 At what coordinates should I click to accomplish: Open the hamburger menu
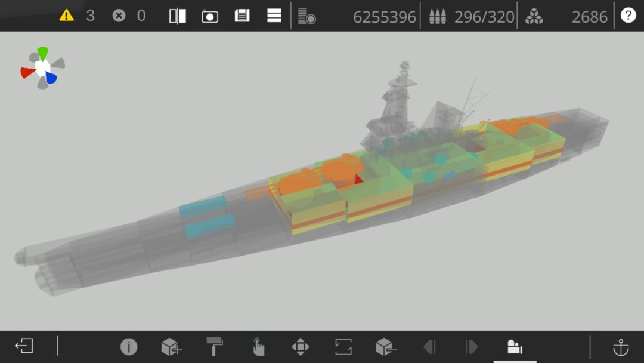click(274, 16)
